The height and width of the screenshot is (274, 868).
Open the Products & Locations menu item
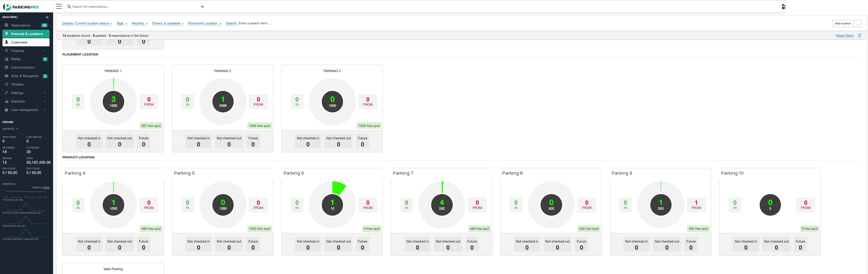26,34
